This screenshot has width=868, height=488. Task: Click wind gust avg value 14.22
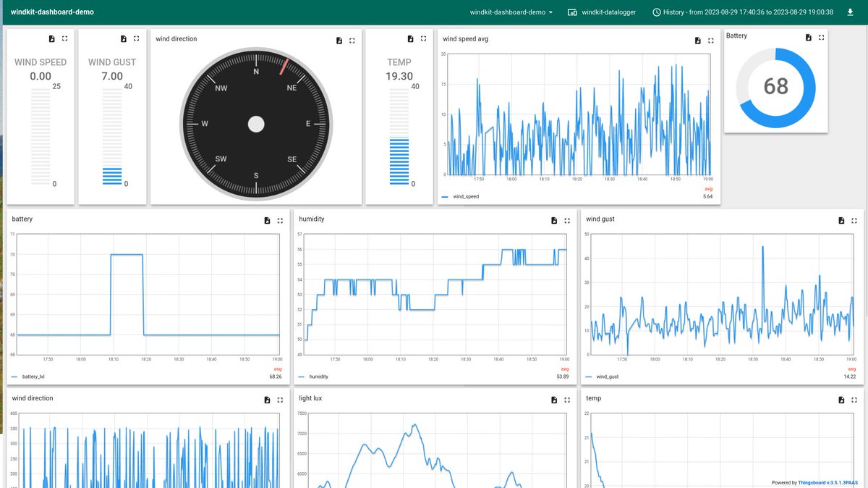pyautogui.click(x=849, y=376)
